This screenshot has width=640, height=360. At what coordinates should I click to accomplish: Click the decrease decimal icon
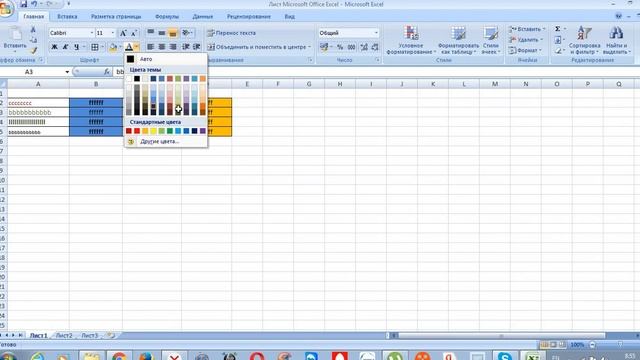pos(375,47)
